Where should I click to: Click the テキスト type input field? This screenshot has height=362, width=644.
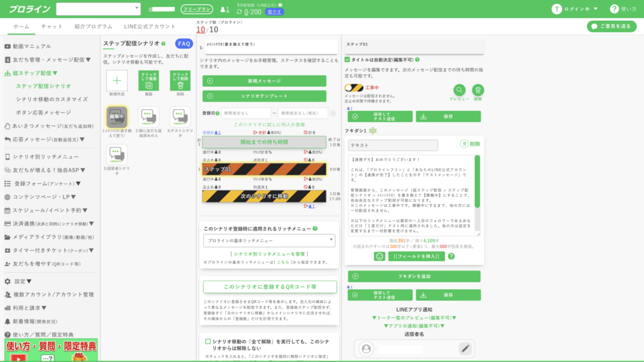[392, 145]
